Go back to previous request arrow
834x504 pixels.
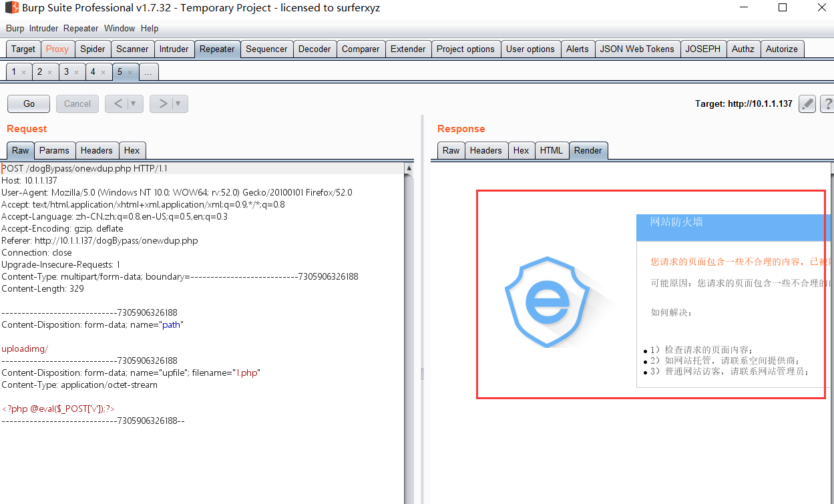pyautogui.click(x=118, y=103)
